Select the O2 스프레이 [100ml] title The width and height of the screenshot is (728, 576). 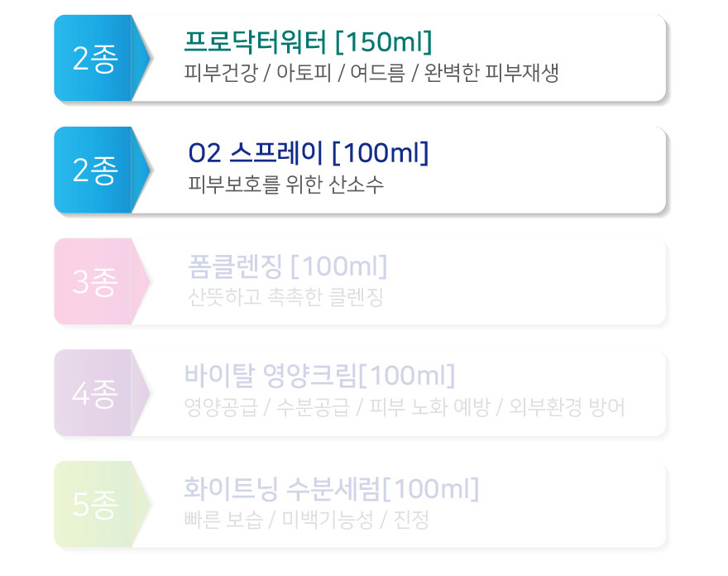pyautogui.click(x=309, y=153)
